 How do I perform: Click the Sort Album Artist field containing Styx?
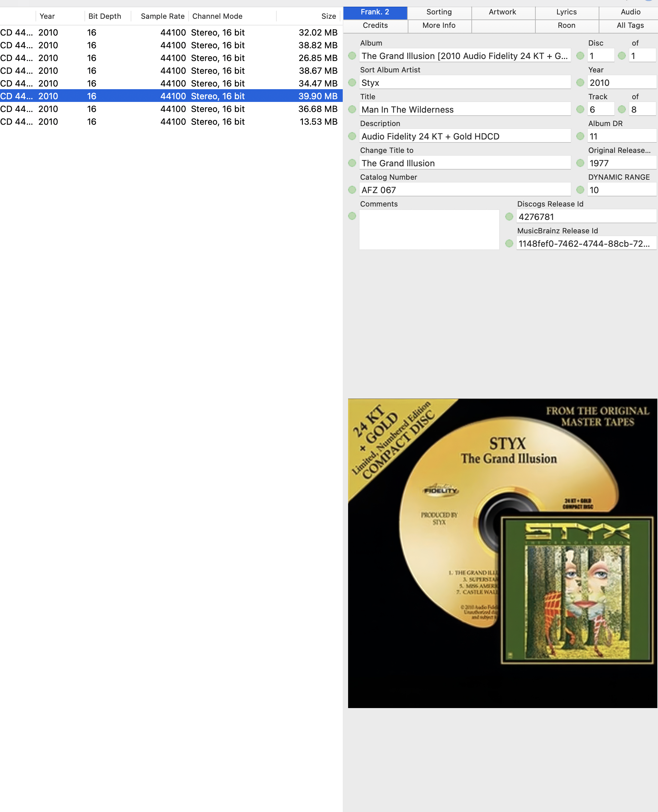pyautogui.click(x=465, y=82)
